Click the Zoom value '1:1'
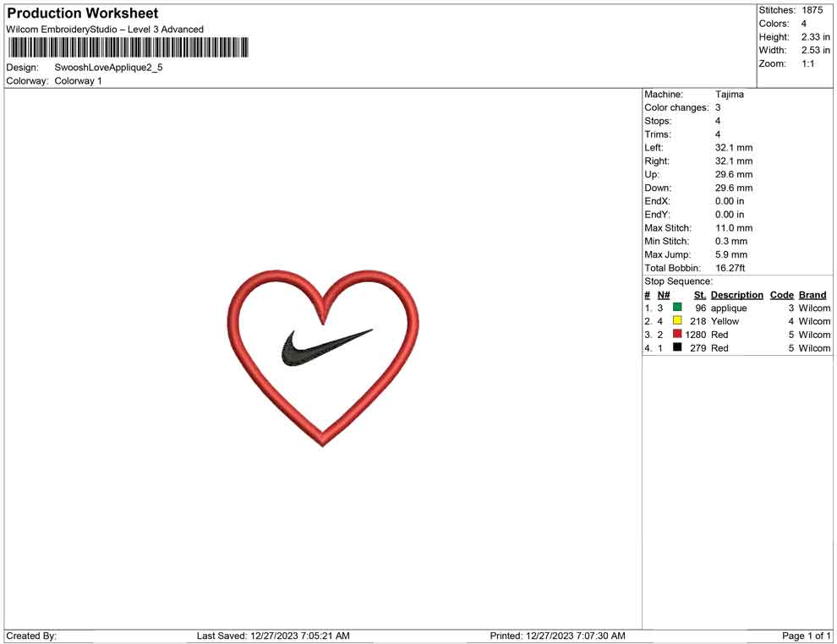The width and height of the screenshot is (837, 644). (807, 63)
